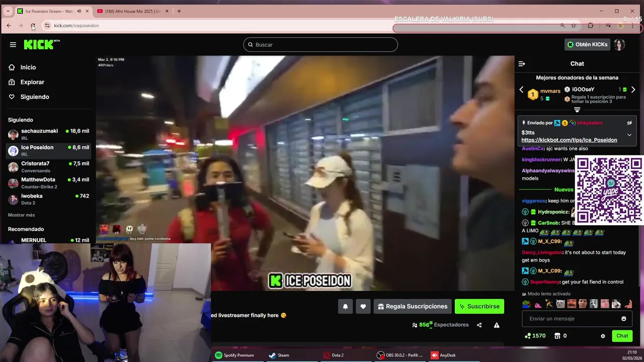The width and height of the screenshot is (644, 362).
Task: Click username SuperNanny in chat
Action: [x=545, y=282]
